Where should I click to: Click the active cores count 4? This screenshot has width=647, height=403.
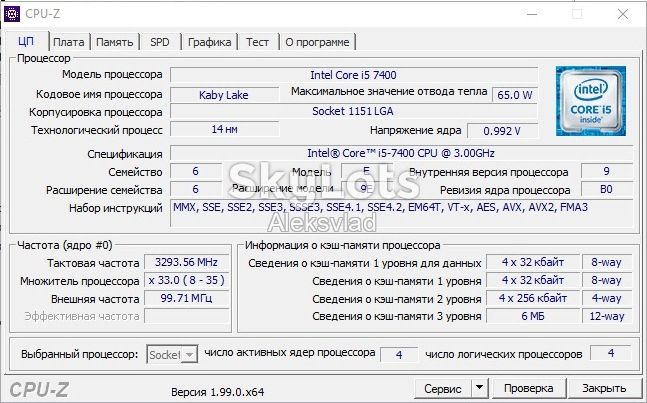point(399,354)
